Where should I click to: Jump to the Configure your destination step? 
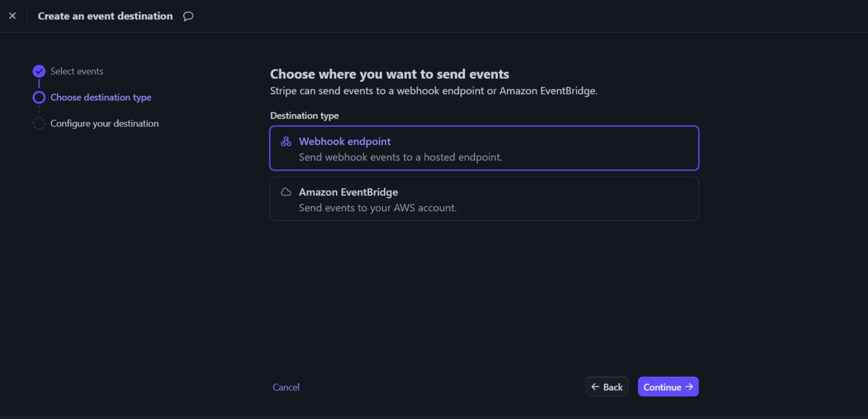[x=104, y=123]
